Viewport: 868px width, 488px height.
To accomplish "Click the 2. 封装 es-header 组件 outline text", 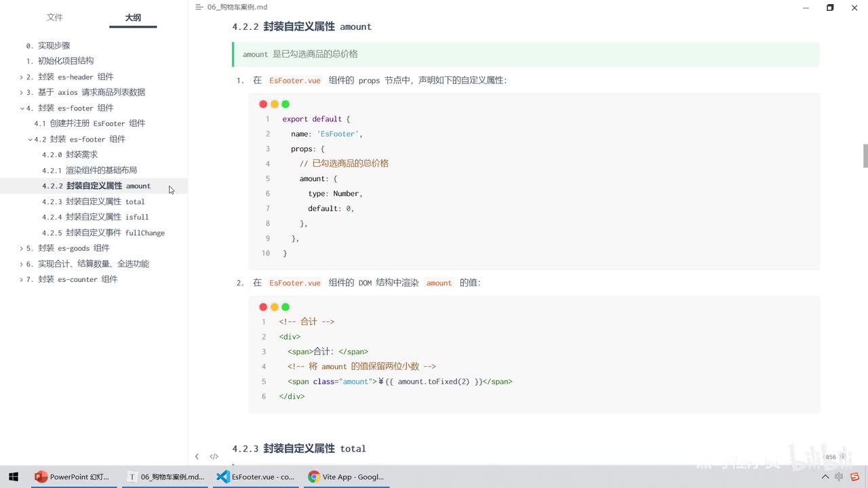I will (70, 77).
